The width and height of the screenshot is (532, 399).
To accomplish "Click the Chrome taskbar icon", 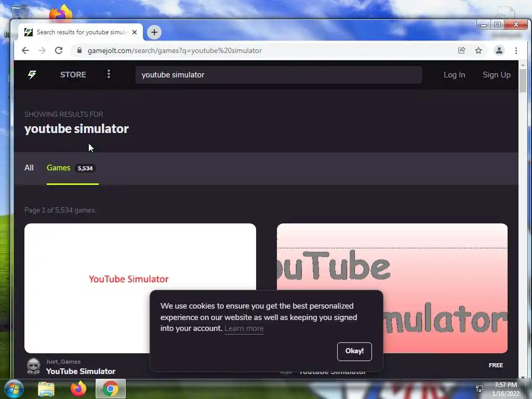I will 111,389.
